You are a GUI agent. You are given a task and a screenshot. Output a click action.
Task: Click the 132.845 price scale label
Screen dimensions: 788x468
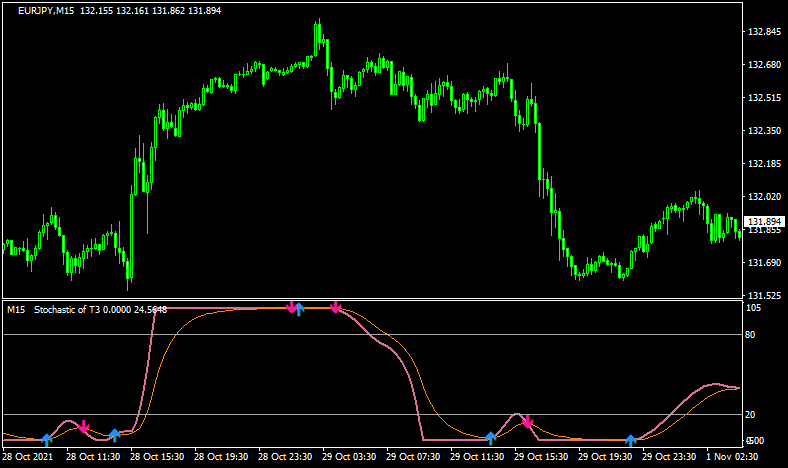click(764, 32)
